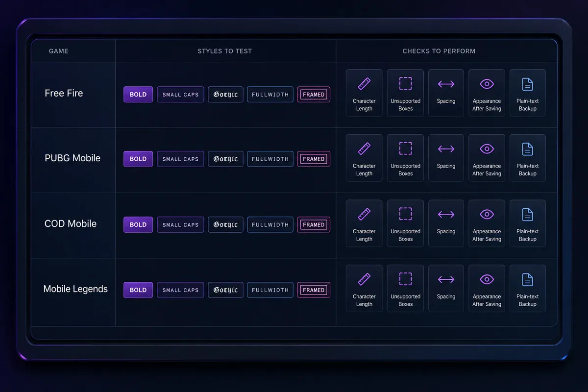588x392 pixels.
Task: Click Spacing arrows icon in COD Mobile row
Action: (446, 214)
